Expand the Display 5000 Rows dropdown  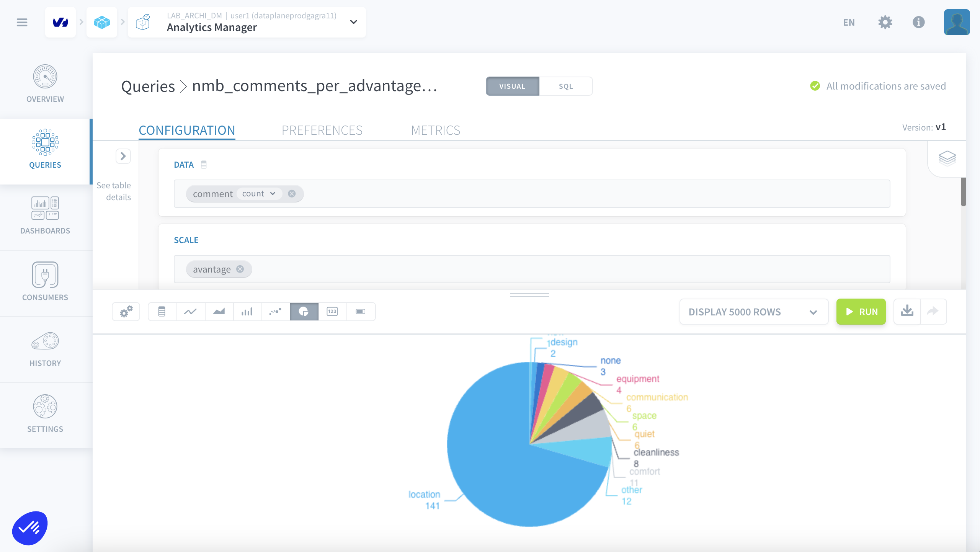[x=753, y=312]
